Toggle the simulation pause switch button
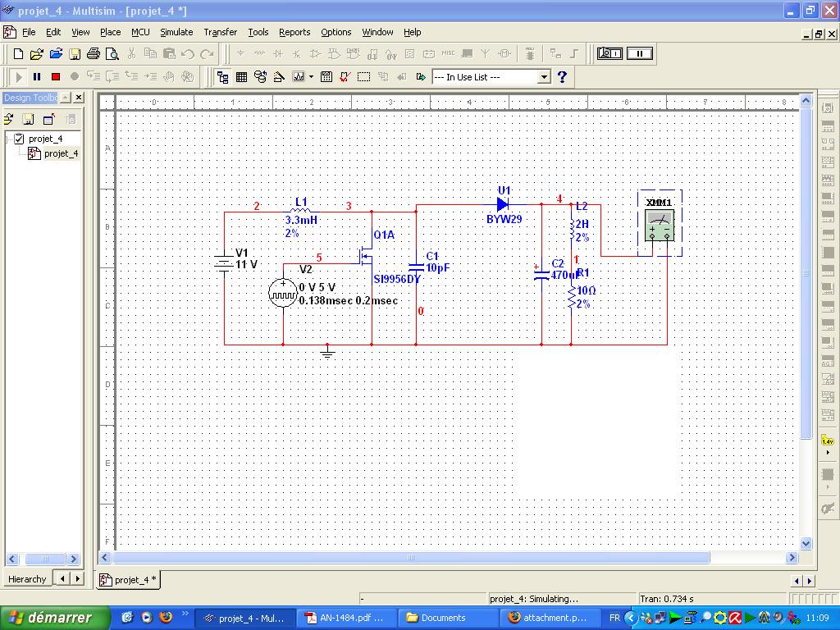Screen dimensions: 840x630 coord(640,53)
